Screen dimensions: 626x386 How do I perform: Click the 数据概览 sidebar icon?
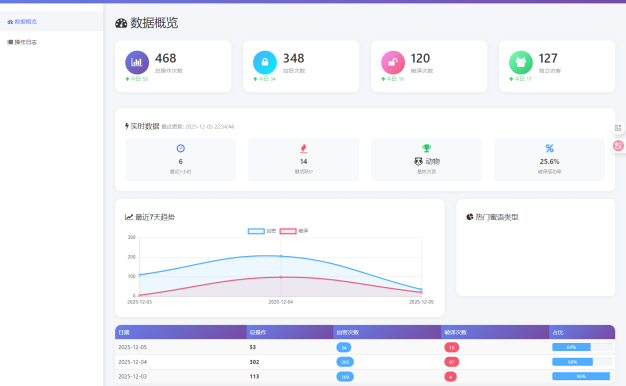10,22
